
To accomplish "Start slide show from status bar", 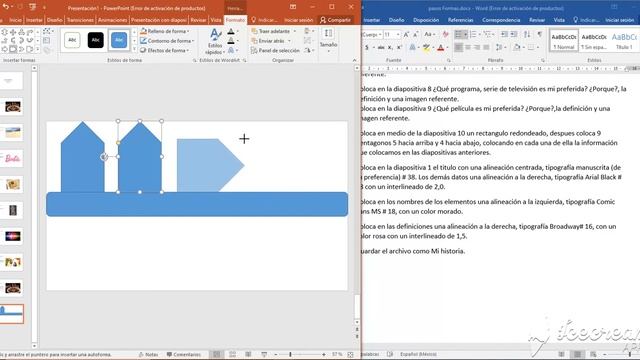I will [264, 354].
